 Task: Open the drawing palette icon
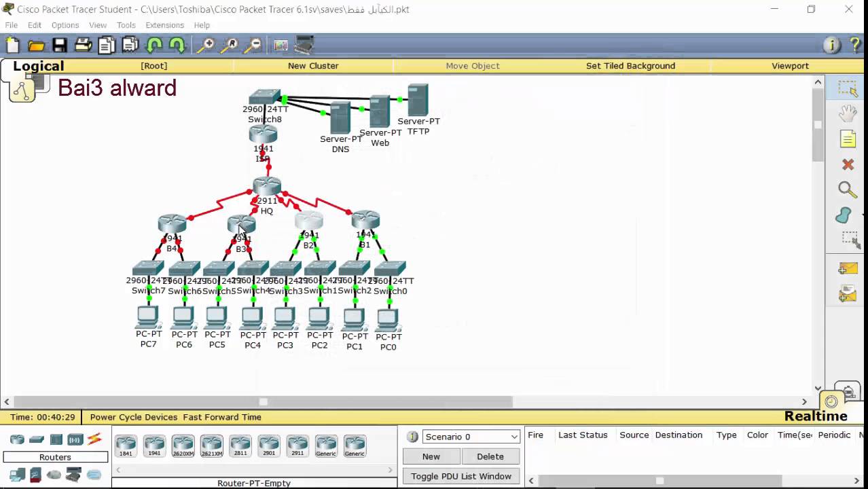coord(281,46)
